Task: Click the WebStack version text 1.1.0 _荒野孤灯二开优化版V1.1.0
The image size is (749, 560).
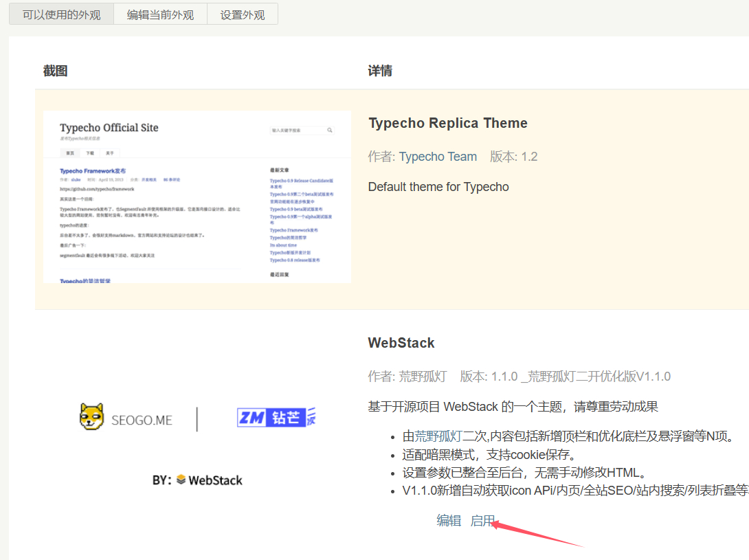Action: click(x=565, y=377)
